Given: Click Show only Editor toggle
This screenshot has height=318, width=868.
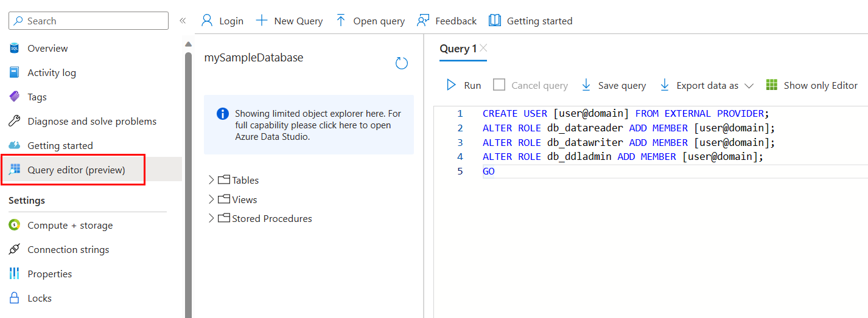Looking at the screenshot, I should pos(812,85).
